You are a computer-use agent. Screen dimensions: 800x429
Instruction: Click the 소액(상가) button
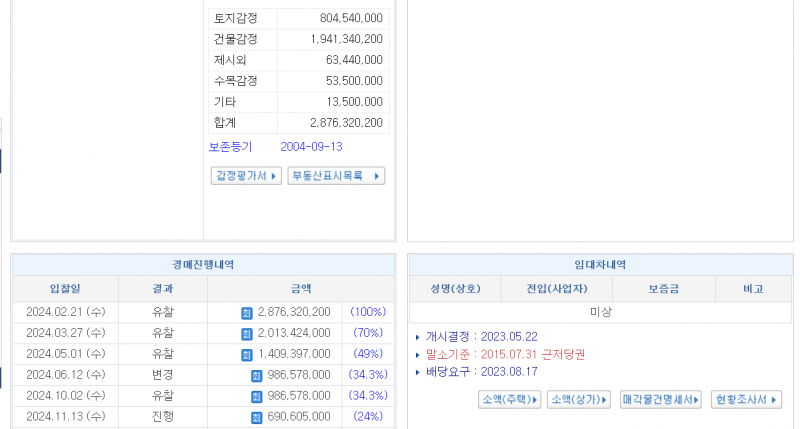(x=579, y=400)
